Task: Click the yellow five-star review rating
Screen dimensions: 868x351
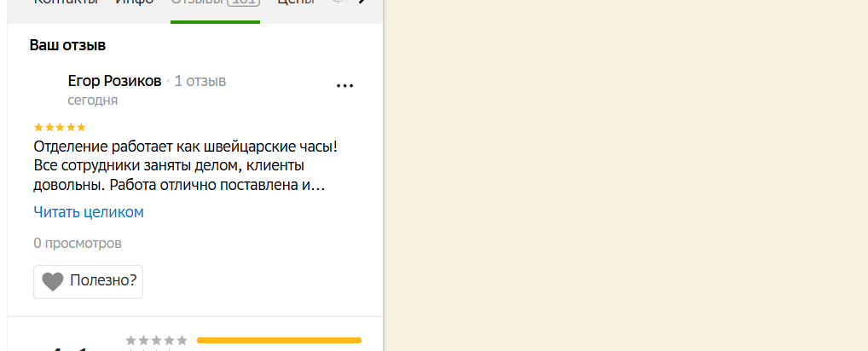Action: coord(60,128)
